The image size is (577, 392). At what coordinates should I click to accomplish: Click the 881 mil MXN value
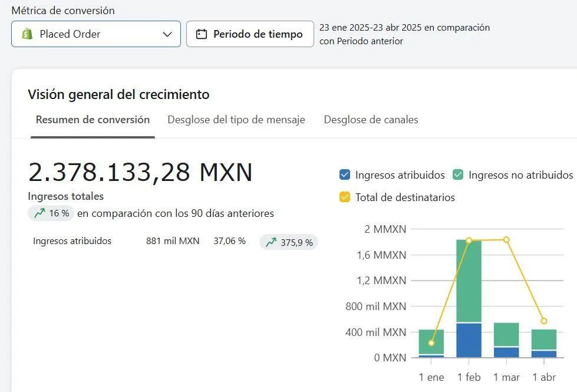173,241
